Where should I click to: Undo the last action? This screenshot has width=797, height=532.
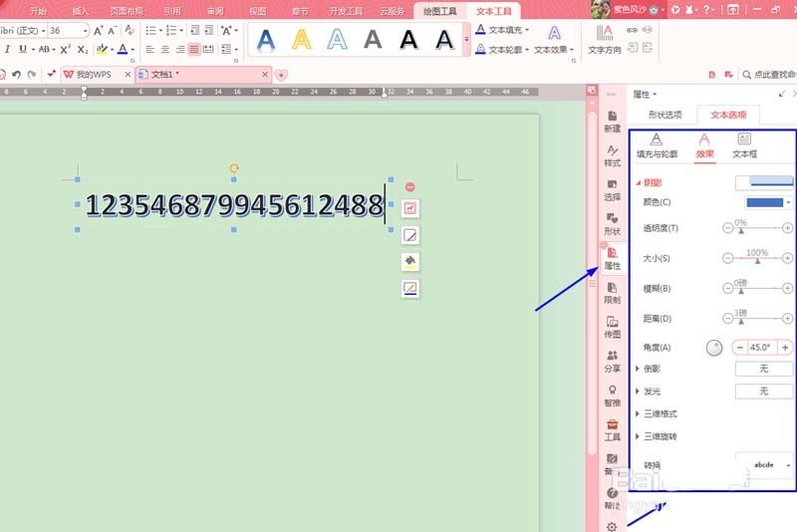coord(16,75)
